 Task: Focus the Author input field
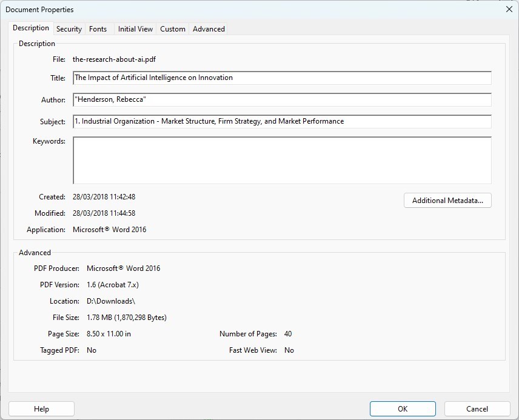point(281,100)
